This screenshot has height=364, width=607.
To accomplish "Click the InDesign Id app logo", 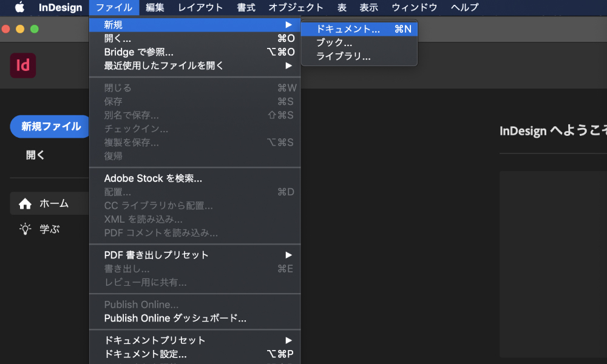I will (23, 66).
